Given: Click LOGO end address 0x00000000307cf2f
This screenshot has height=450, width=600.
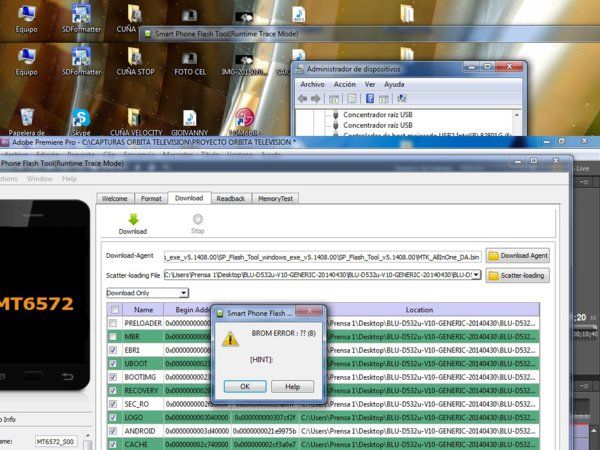Looking at the screenshot, I should coord(264,417).
